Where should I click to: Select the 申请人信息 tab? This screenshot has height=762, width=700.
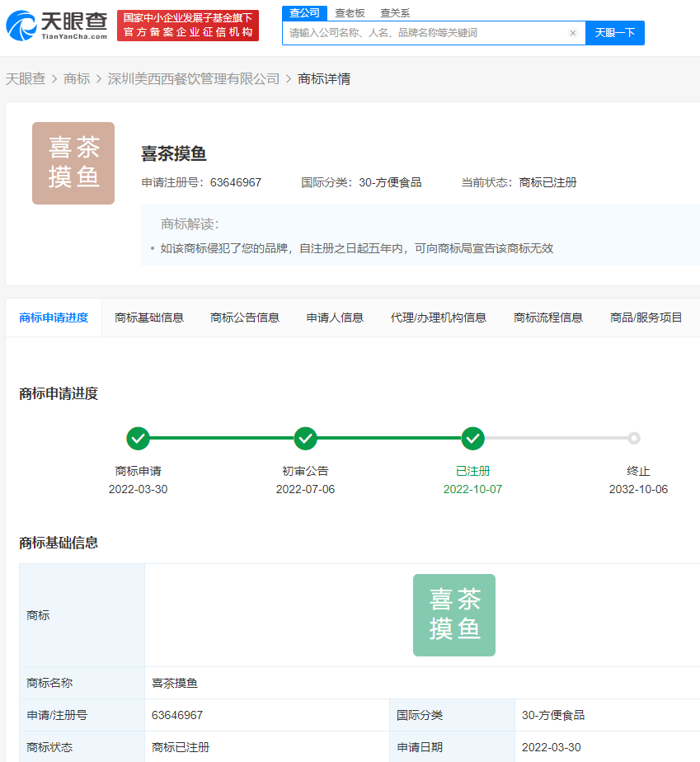click(x=334, y=317)
